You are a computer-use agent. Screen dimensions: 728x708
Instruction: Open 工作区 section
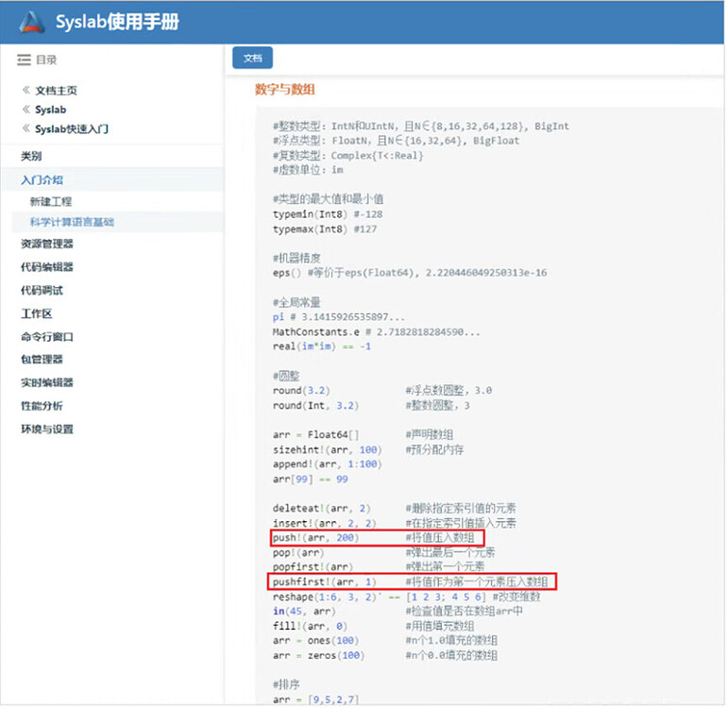pos(37,313)
